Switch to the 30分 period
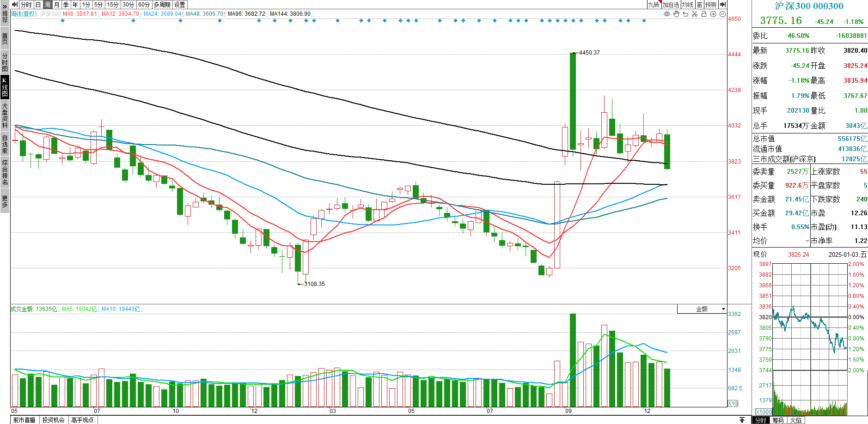 pyautogui.click(x=128, y=5)
